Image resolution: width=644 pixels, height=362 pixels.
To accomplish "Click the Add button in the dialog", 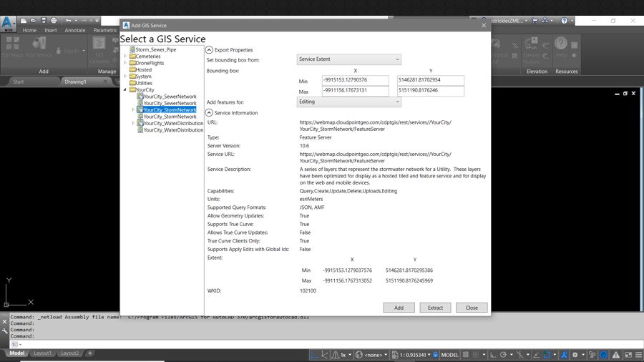I will (x=399, y=308).
